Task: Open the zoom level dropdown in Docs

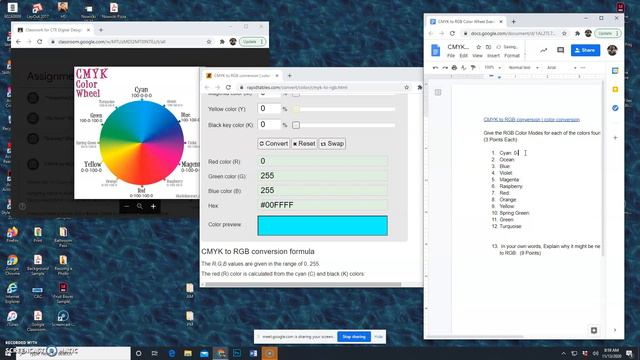Action: coord(493,68)
